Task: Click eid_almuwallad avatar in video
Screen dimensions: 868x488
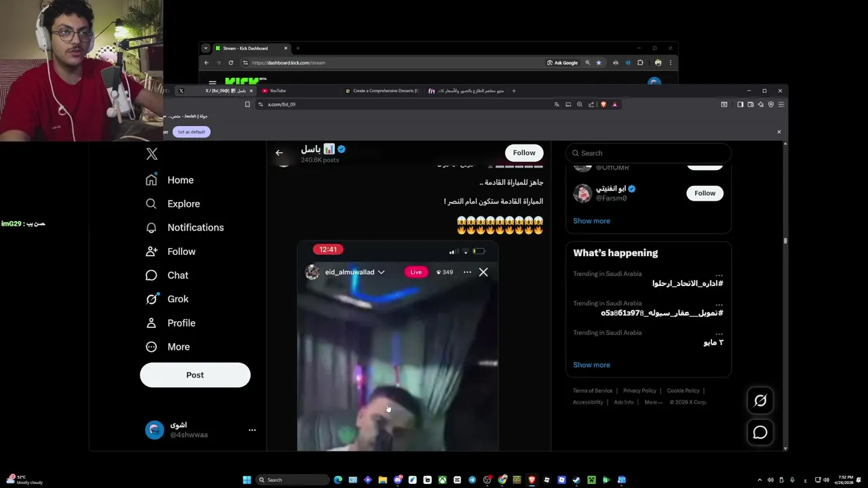Action: [x=313, y=272]
